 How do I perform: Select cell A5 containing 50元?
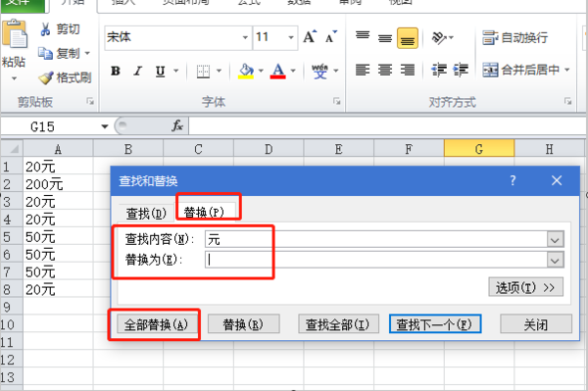tap(58, 237)
